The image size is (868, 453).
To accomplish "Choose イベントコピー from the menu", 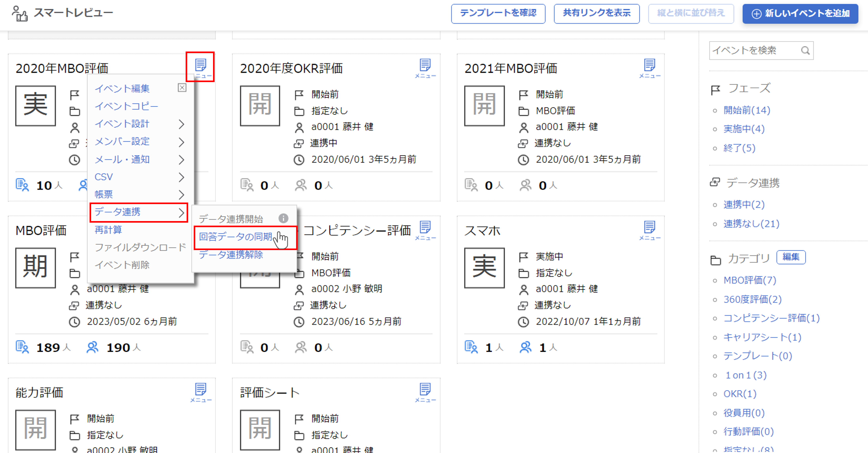I will click(x=126, y=106).
